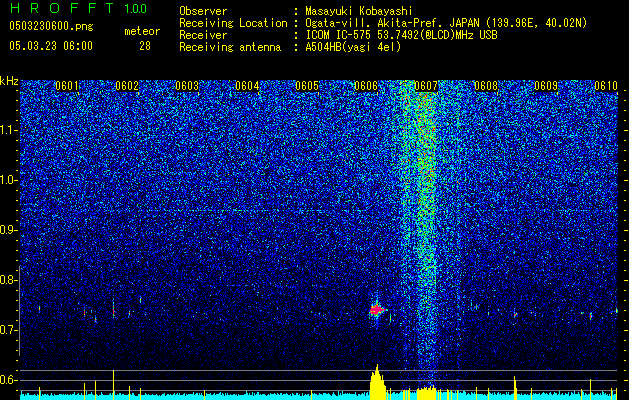Click the 0604 time marker
Image resolution: width=629 pixels, height=400 pixels.
247,86
